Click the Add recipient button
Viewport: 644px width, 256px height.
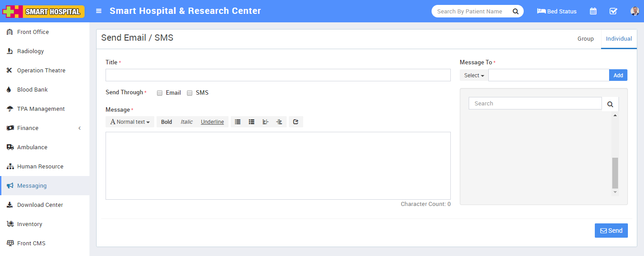618,76
